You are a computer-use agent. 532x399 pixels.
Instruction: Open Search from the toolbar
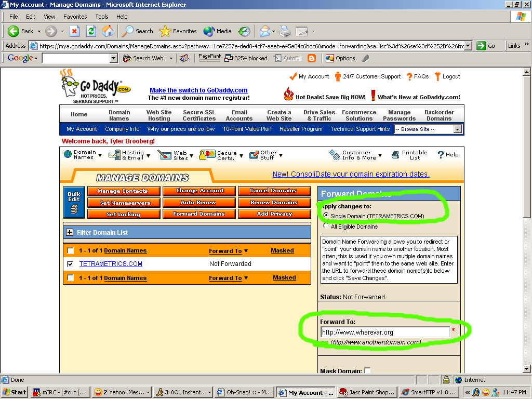pyautogui.click(x=137, y=31)
